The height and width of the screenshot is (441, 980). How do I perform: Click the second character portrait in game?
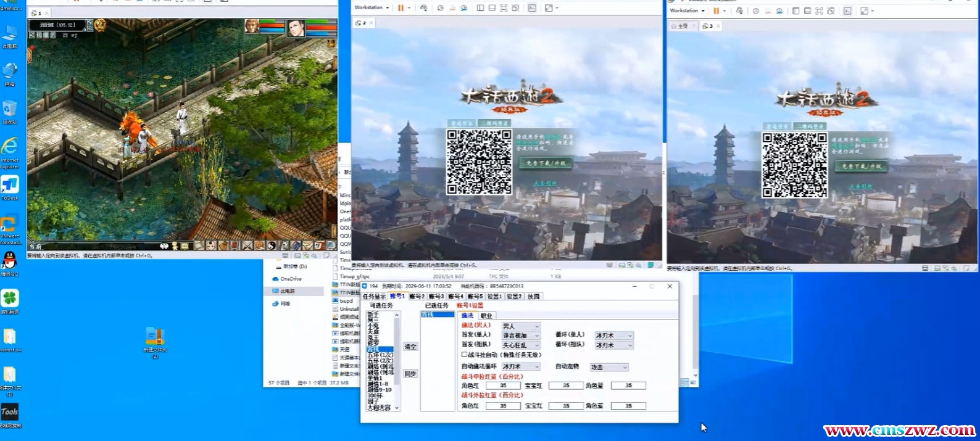tap(296, 28)
